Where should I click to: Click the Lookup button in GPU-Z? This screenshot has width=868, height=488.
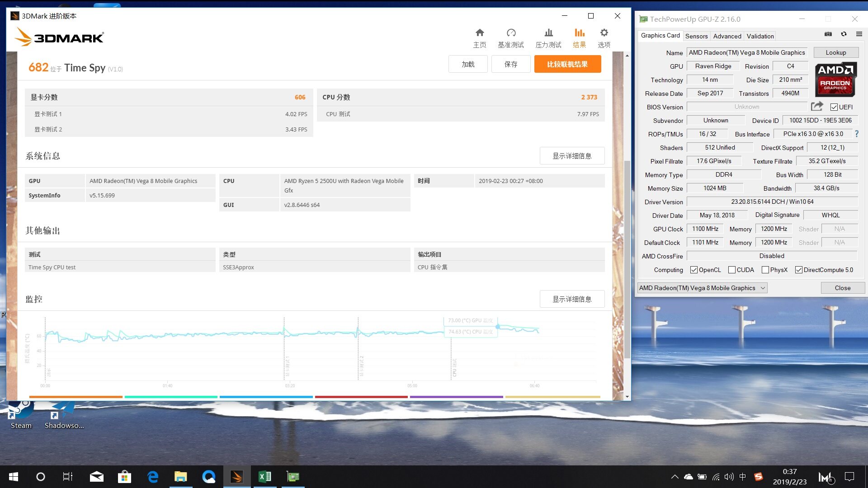tap(836, 52)
